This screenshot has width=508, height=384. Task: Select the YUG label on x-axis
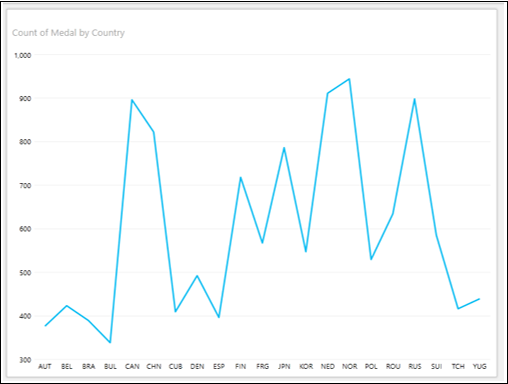click(x=480, y=366)
